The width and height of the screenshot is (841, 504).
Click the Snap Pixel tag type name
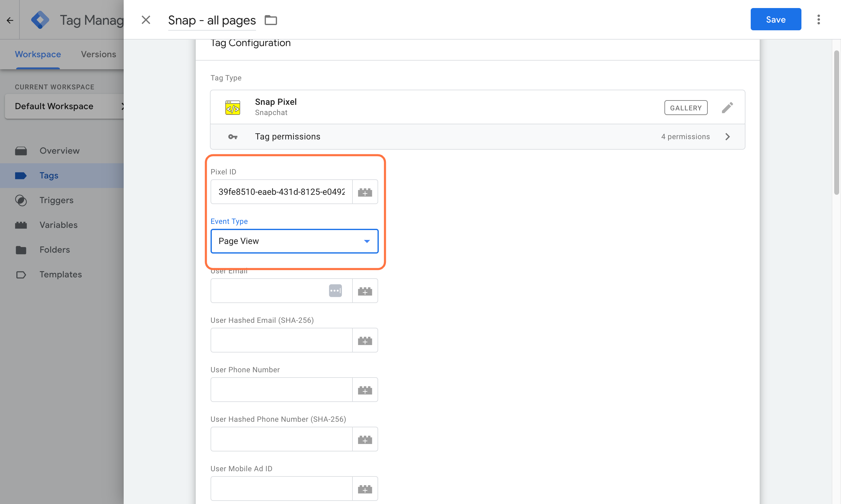click(276, 102)
